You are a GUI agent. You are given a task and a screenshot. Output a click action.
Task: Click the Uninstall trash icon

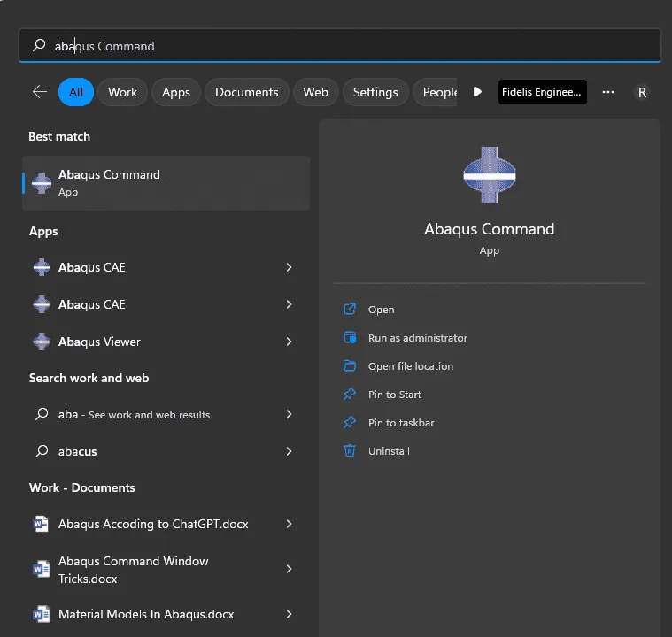coord(350,451)
